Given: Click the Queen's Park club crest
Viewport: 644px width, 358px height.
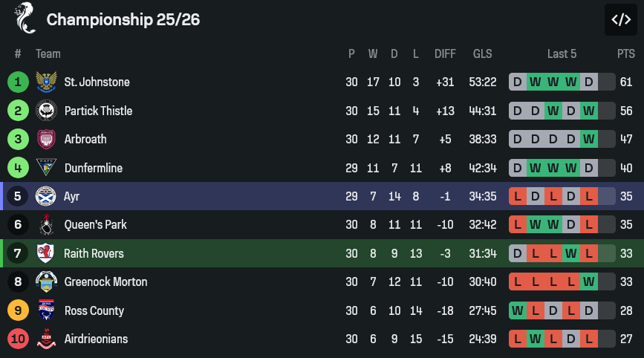Looking at the screenshot, I should (x=46, y=225).
